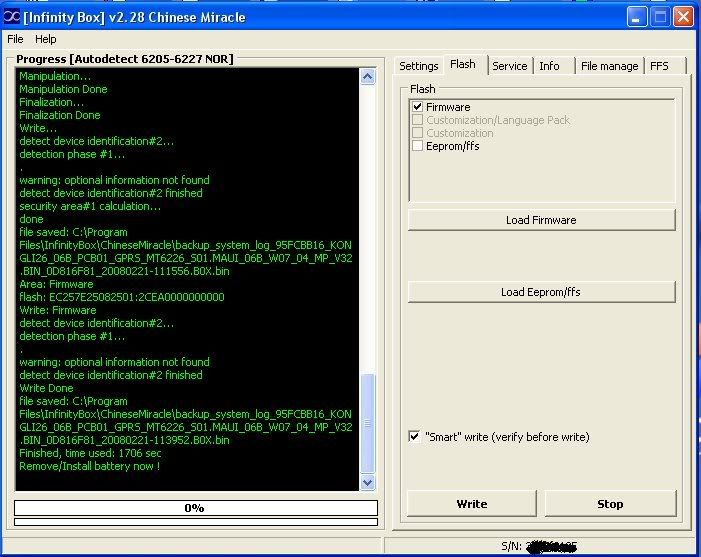
Task: Click "flash: EC257E25082501:2CEA0000000000" line
Action: [122, 297]
